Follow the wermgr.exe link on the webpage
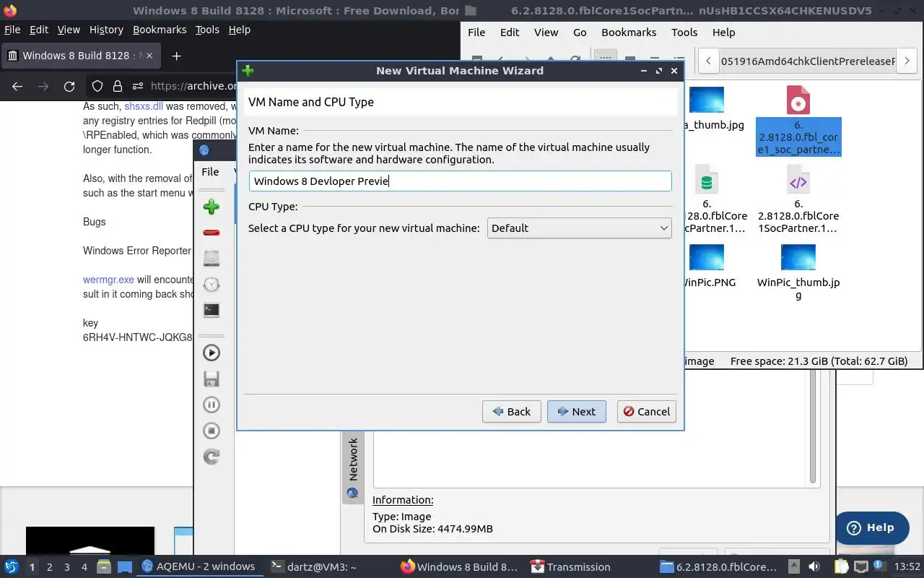Viewport: 924px width, 578px height. [108, 280]
